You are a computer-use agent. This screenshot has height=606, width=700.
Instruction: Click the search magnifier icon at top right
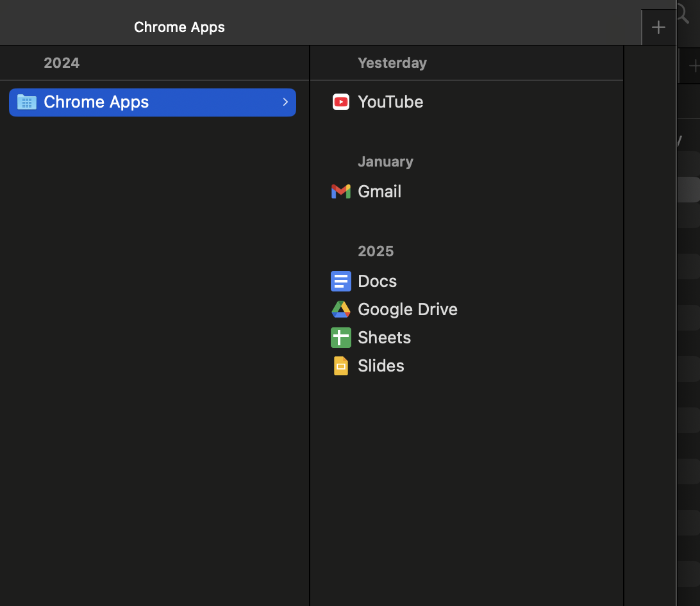(683, 14)
